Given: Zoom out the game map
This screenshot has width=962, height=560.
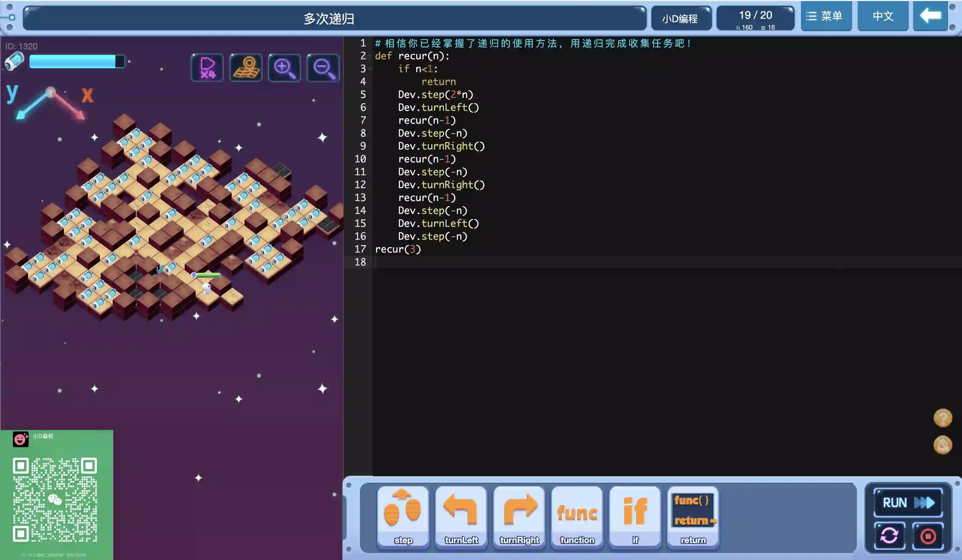Looking at the screenshot, I should 323,68.
